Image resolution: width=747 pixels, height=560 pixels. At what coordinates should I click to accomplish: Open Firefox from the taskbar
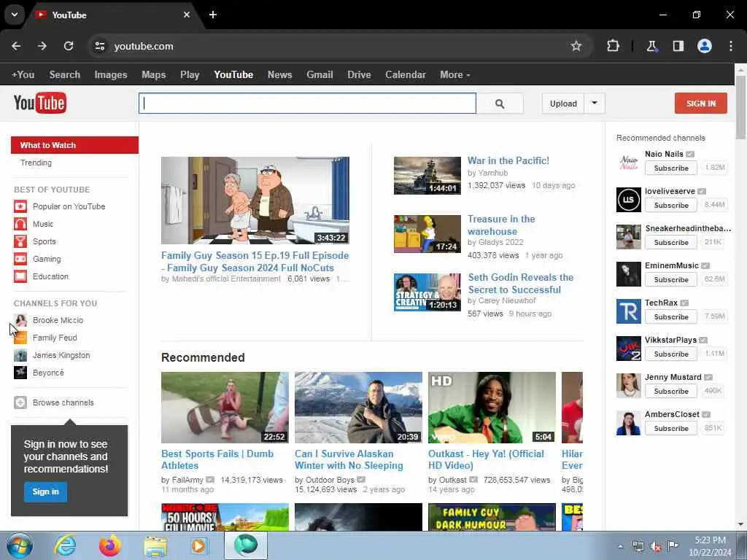coord(110,545)
